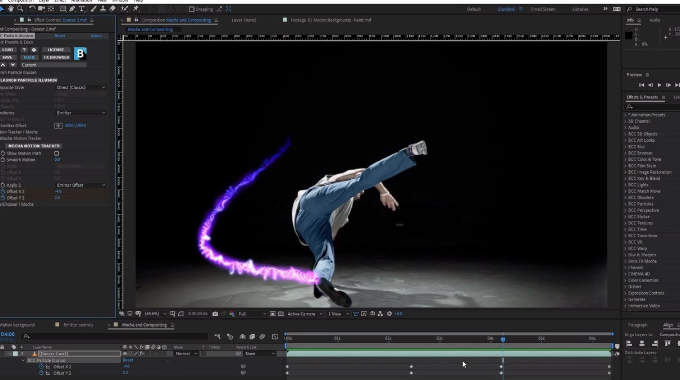Click the FX Browser button
Image resolution: width=680 pixels, height=380 pixels.
[x=57, y=57]
